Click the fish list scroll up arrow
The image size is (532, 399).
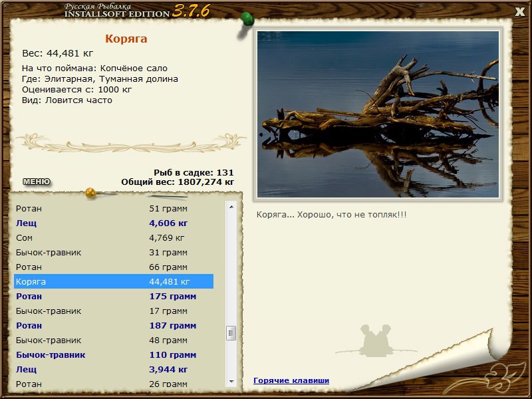(x=231, y=207)
